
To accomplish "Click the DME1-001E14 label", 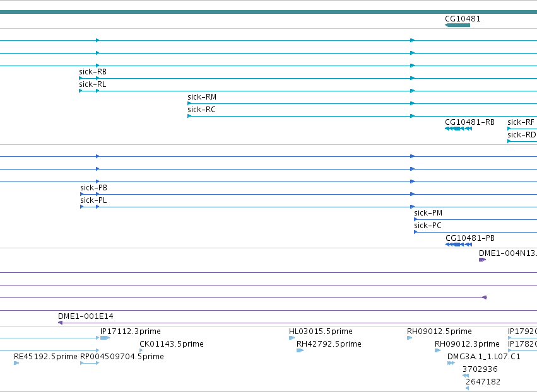I will coord(86,316).
